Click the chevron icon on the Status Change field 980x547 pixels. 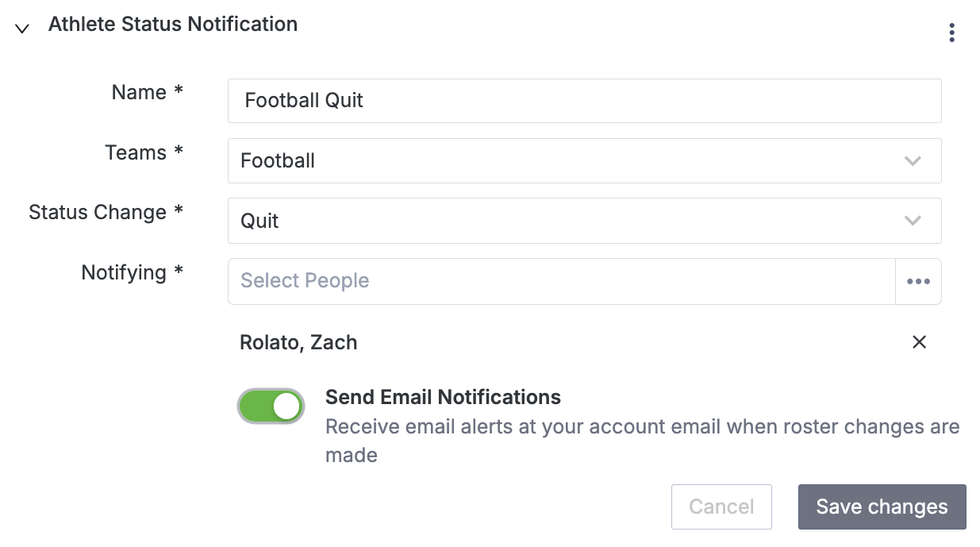[x=913, y=221]
